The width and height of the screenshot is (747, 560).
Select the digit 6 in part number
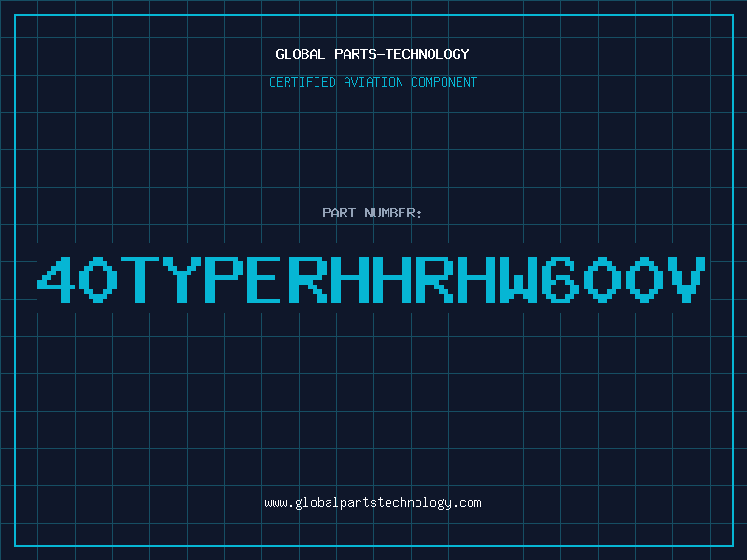[x=561, y=279]
